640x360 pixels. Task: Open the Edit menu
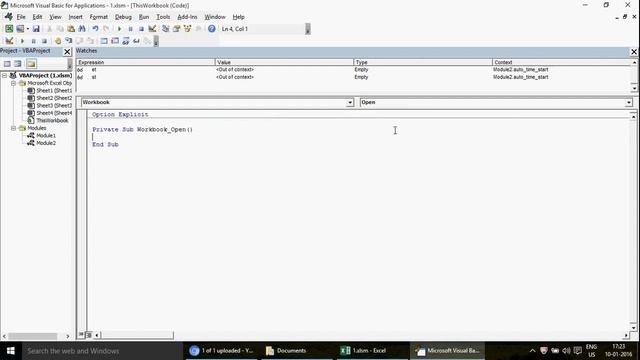point(37,17)
